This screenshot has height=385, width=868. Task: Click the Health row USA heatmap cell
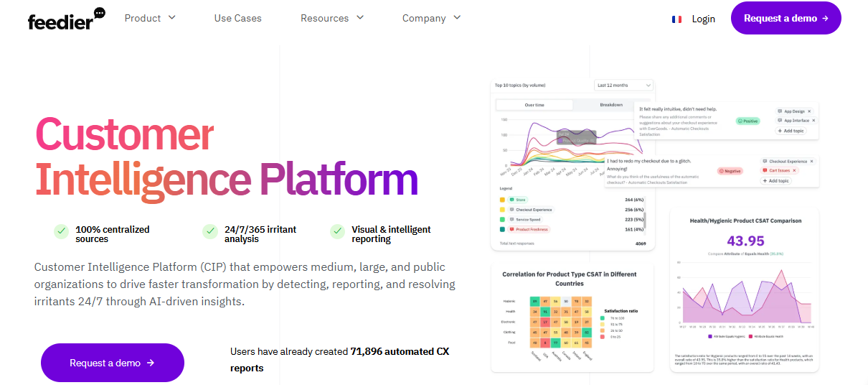(x=546, y=311)
